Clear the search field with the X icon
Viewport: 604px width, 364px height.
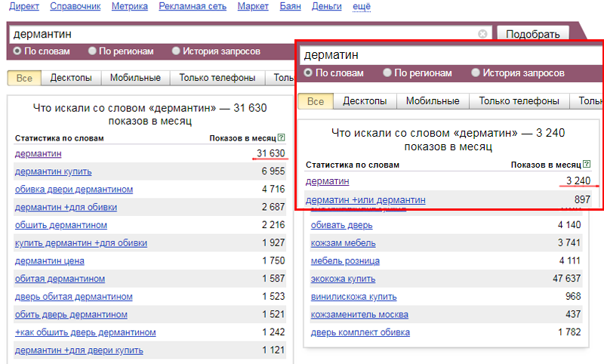(x=482, y=34)
